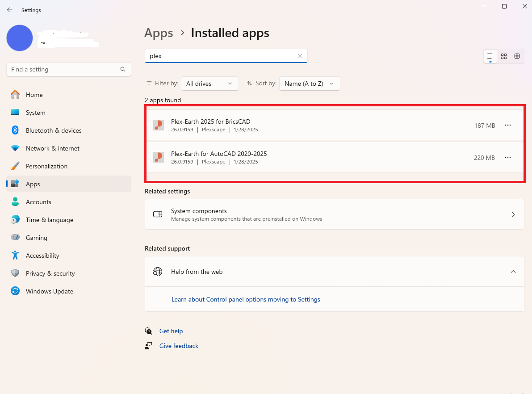Select the Plex-Earth for AutoCAD 2020-2025 entry

(x=334, y=157)
